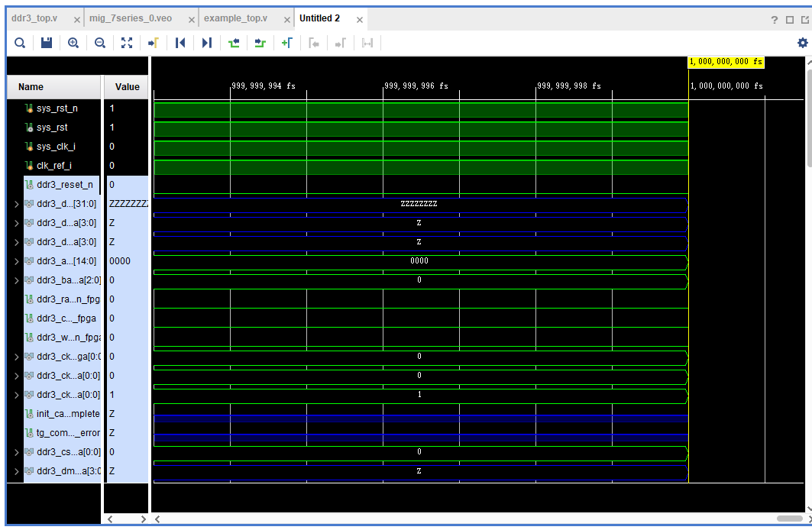Expand ddr3_ck...a[0:0] with value 1
Image resolution: width=812 pixels, height=530 pixels.
tap(17, 395)
